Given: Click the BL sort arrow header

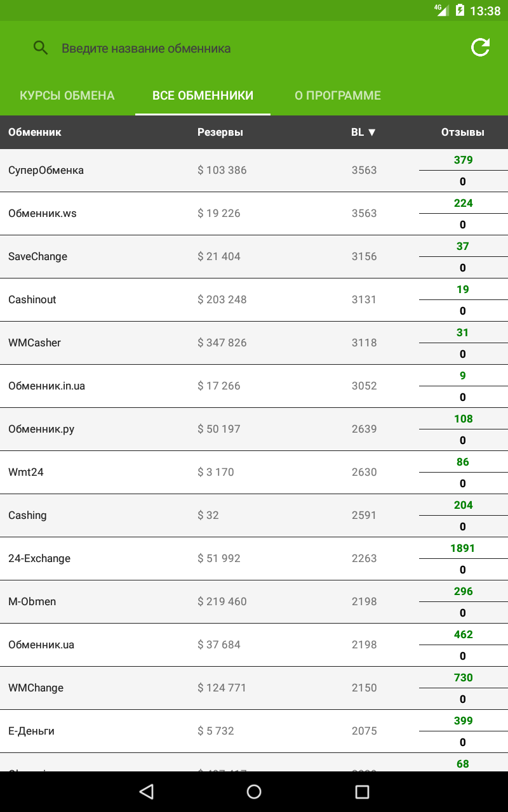Looking at the screenshot, I should click(x=364, y=132).
